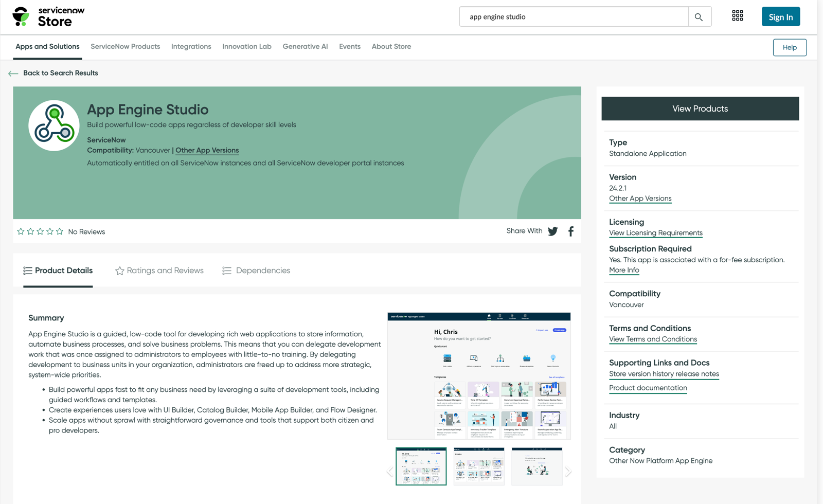Click the Standalone Application type value

pyautogui.click(x=648, y=154)
